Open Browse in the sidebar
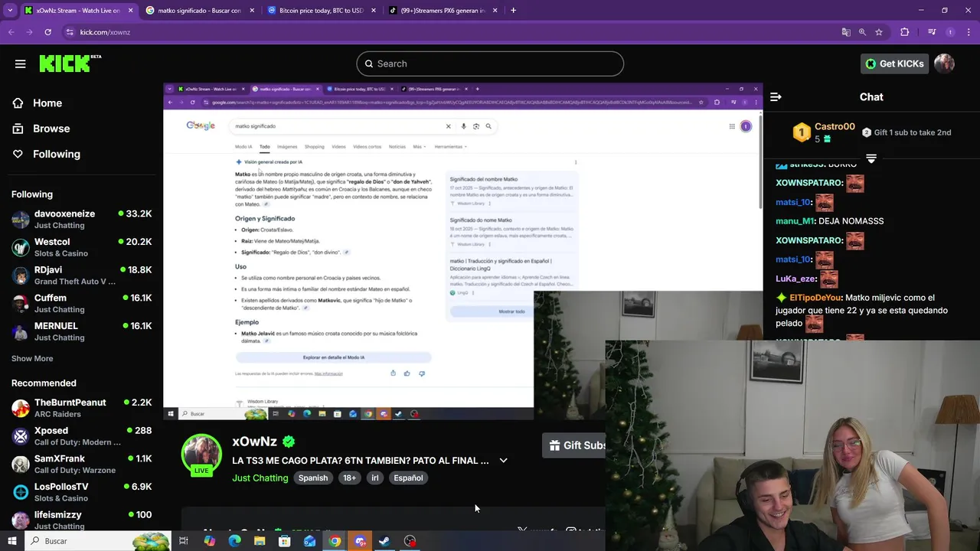The height and width of the screenshot is (551, 980). pos(51,129)
